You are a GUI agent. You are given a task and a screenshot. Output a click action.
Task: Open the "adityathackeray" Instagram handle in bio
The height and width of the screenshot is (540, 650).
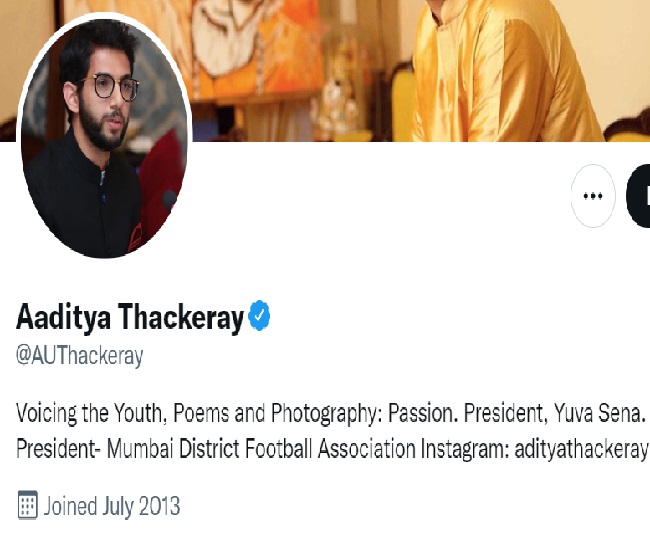pos(581,449)
